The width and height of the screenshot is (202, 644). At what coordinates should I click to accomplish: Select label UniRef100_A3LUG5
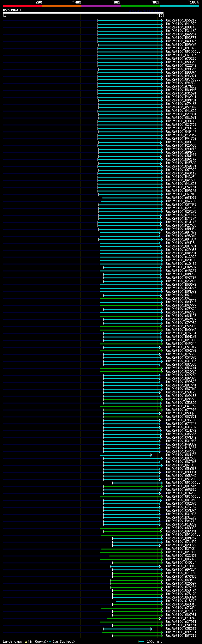click(181, 361)
